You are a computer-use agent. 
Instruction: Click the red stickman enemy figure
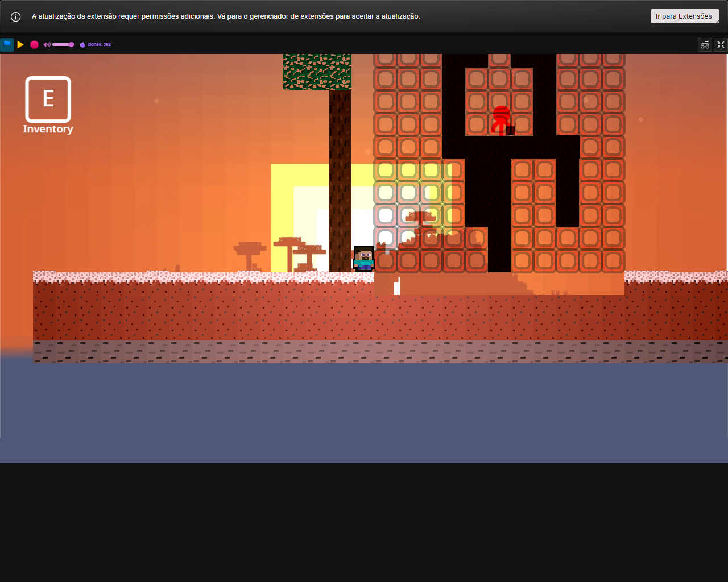click(501, 120)
